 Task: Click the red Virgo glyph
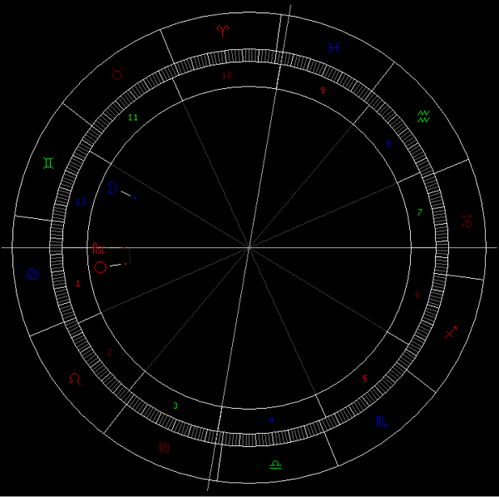pyautogui.click(x=164, y=448)
